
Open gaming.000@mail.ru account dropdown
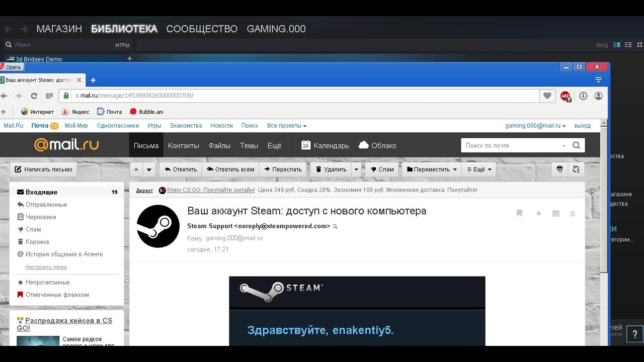535,126
